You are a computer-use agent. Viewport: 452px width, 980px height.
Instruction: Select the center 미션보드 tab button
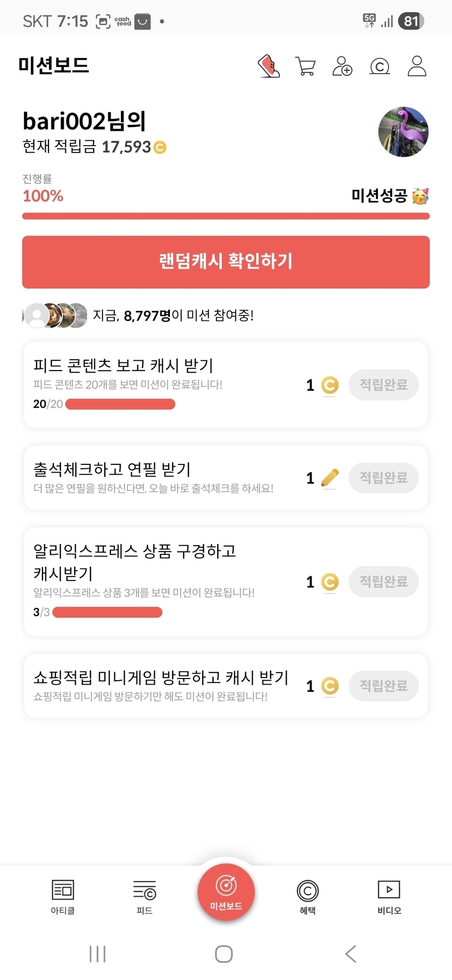coord(226,892)
